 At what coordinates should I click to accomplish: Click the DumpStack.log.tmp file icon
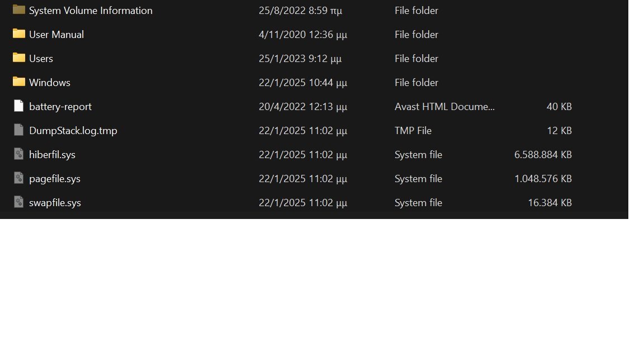click(x=19, y=130)
